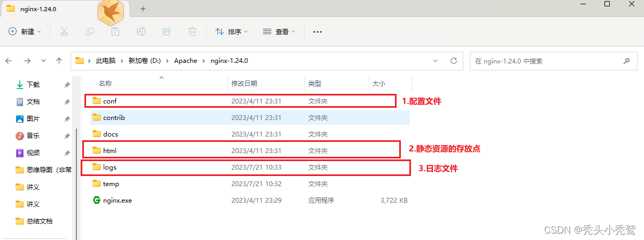The image size is (644, 240).
Task: Open the three-dot more options menu
Action: pos(317,32)
